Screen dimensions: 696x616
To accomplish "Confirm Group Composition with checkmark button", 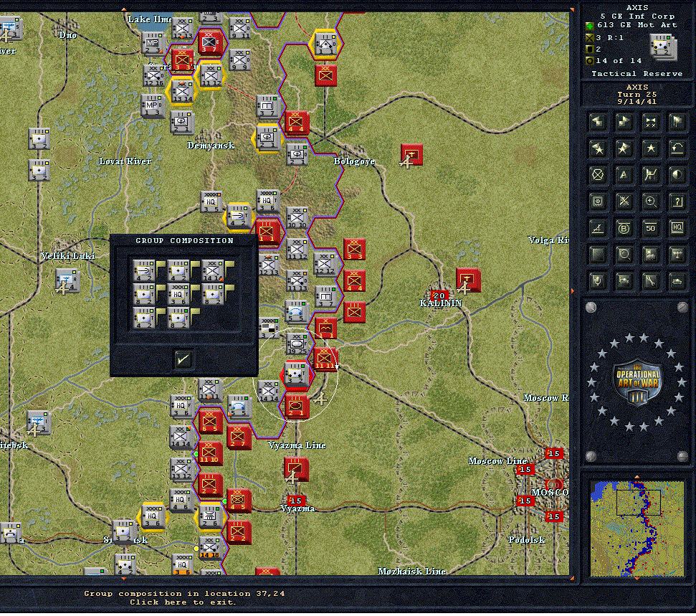I will tap(183, 359).
